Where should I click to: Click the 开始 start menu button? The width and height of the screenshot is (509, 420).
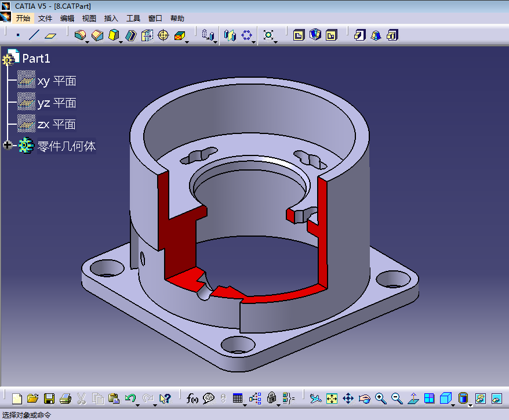(23, 19)
